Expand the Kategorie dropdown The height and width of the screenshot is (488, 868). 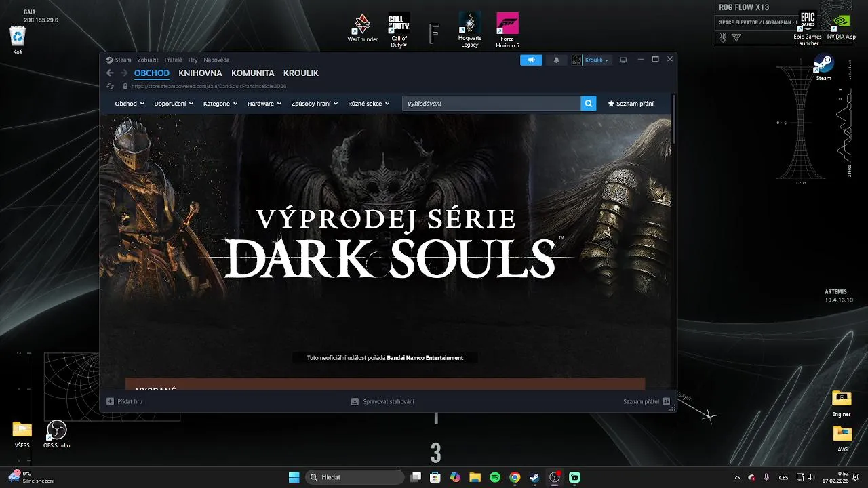(220, 104)
